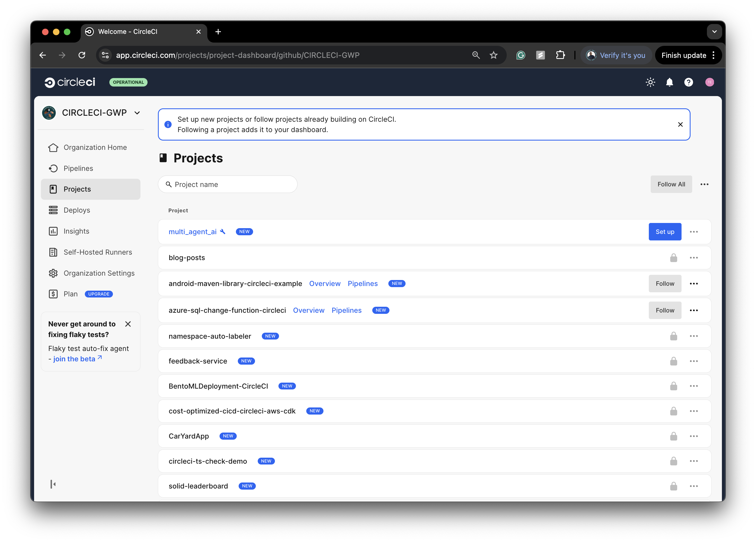Select the Pipelines icon in the sidebar
Screen dimensions: 756x542
[54, 168]
